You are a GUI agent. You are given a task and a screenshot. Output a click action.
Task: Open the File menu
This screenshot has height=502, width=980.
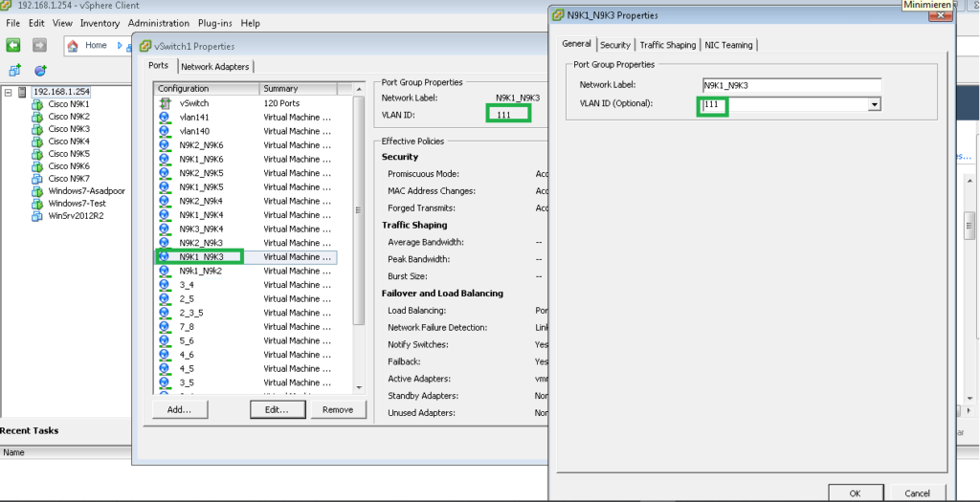coord(12,23)
